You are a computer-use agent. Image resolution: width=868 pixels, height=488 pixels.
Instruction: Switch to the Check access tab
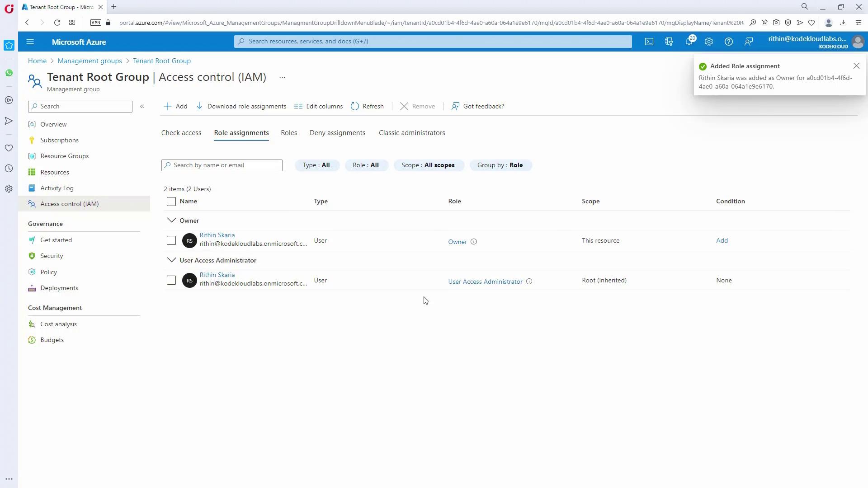pos(181,133)
